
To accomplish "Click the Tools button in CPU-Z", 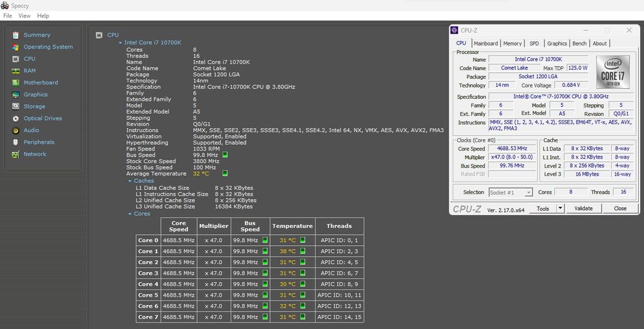I will pos(543,209).
